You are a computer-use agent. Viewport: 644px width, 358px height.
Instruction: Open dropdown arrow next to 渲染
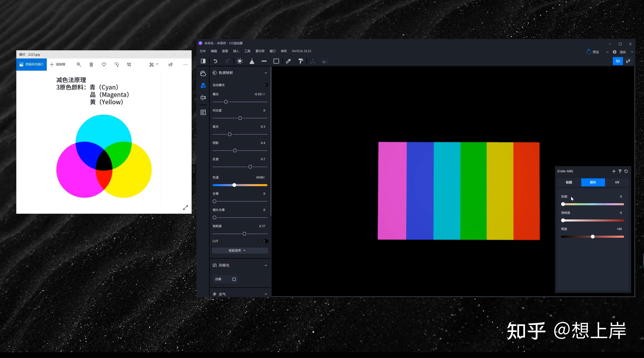pos(632,52)
